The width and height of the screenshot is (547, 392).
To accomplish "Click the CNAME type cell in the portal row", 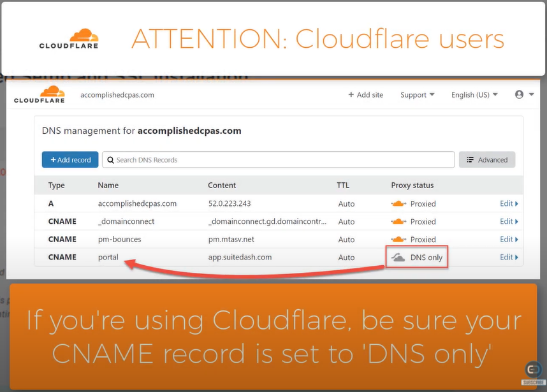I will [62, 258].
